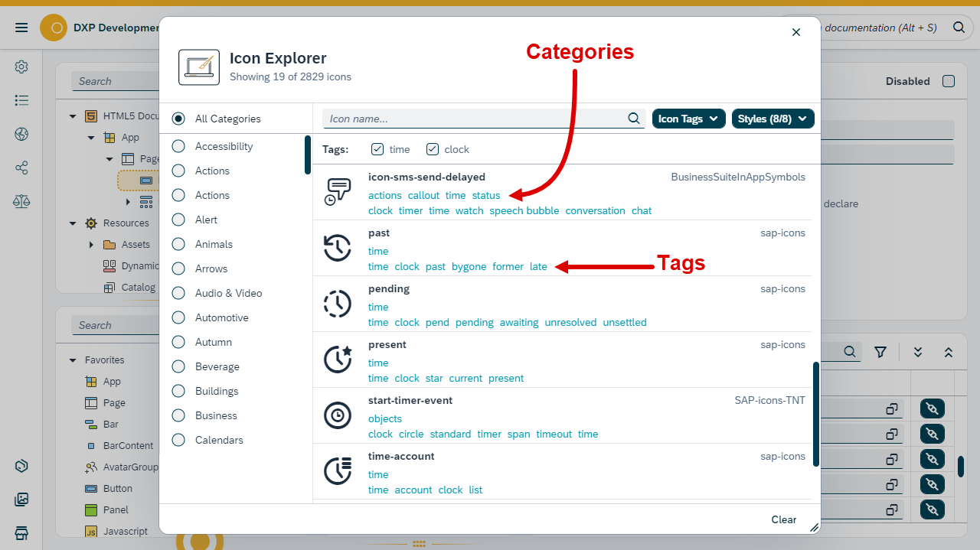Click the HTML5 document tree icon
The width and height of the screenshot is (980, 550).
tap(91, 116)
